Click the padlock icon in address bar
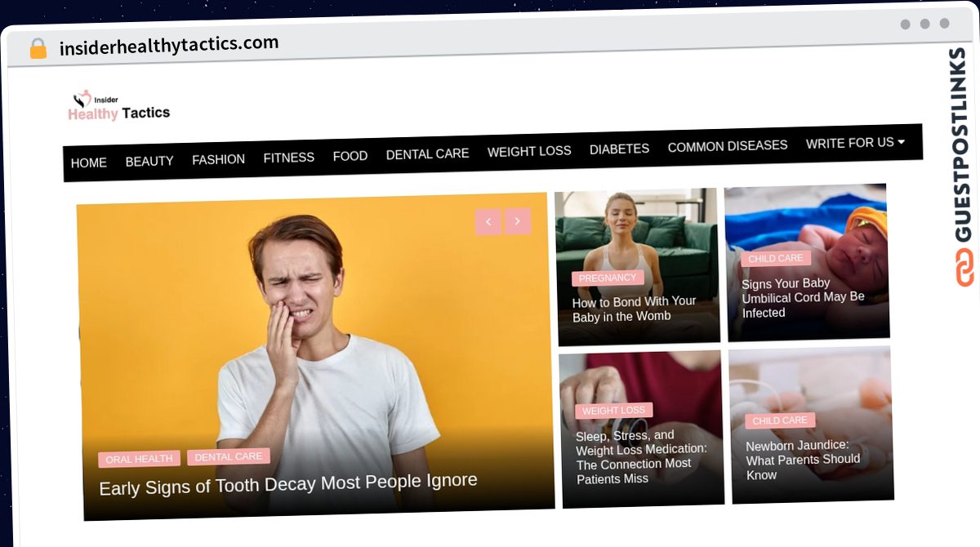The height and width of the screenshot is (547, 980). point(38,49)
